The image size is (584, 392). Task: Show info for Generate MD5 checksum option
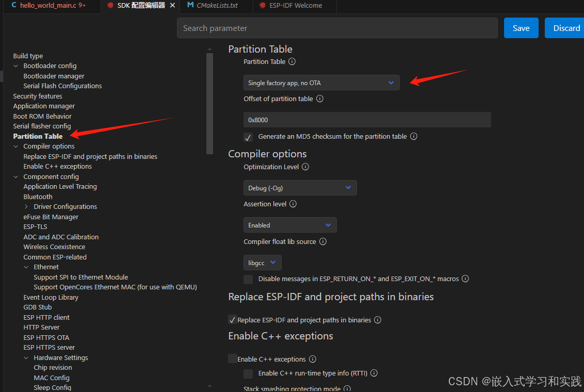click(x=413, y=136)
